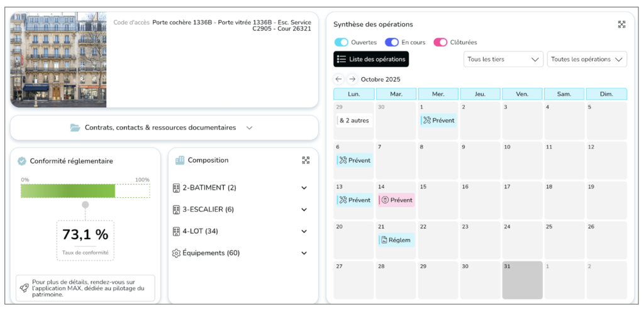Go to next month with right arrow
This screenshot has width=644, height=309.
click(x=352, y=80)
